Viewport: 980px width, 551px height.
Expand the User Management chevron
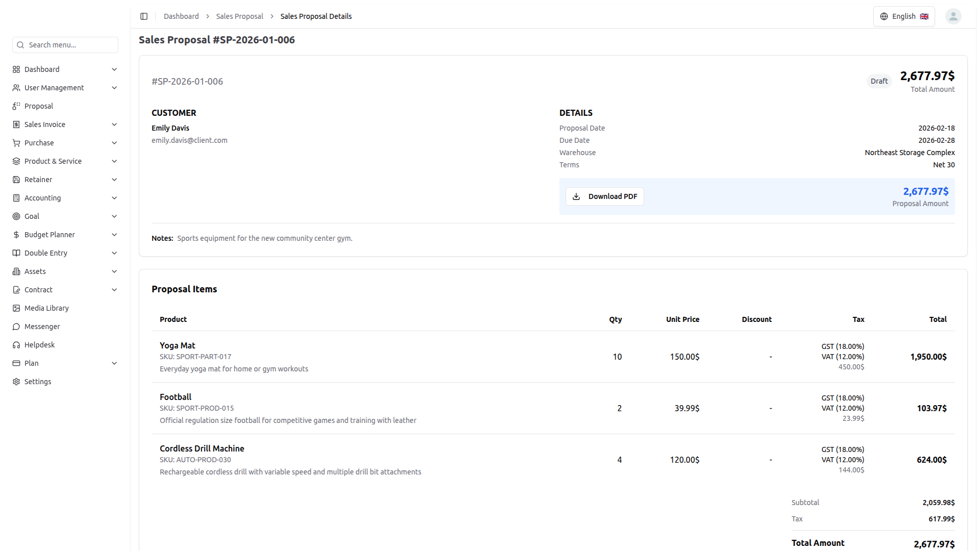tap(114, 88)
